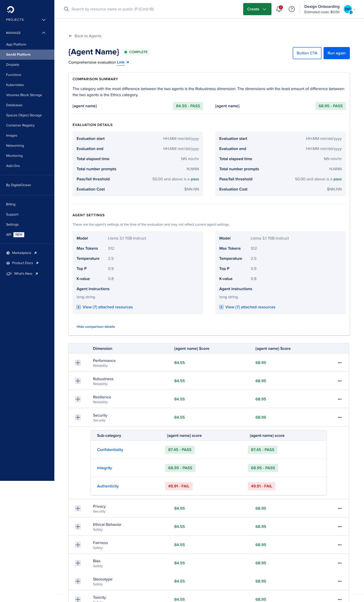Open more options for Ethical Behavior row

click(x=340, y=527)
